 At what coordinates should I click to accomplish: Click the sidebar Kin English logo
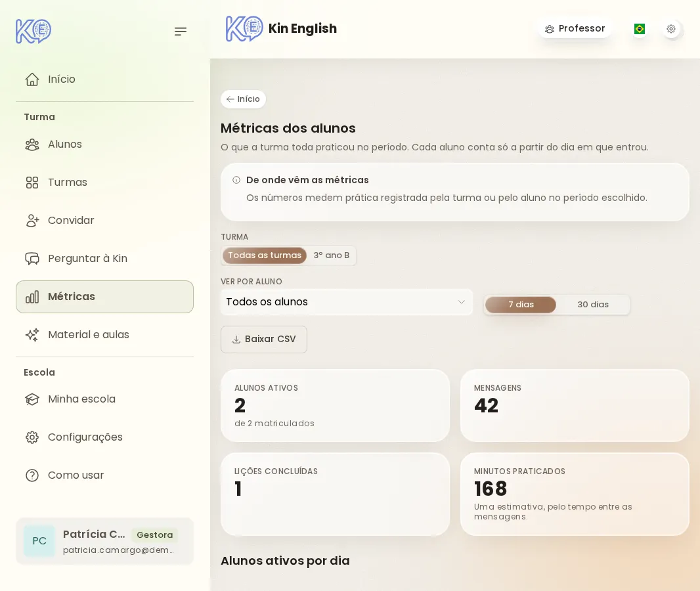click(33, 31)
